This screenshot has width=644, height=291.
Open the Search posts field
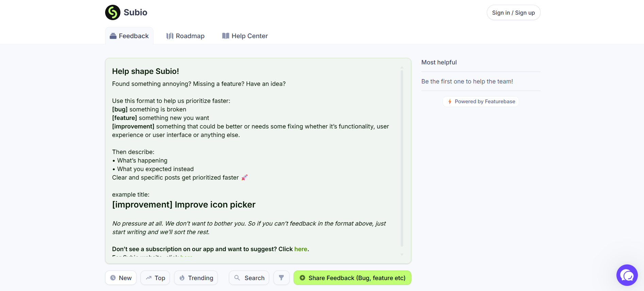pos(249,278)
